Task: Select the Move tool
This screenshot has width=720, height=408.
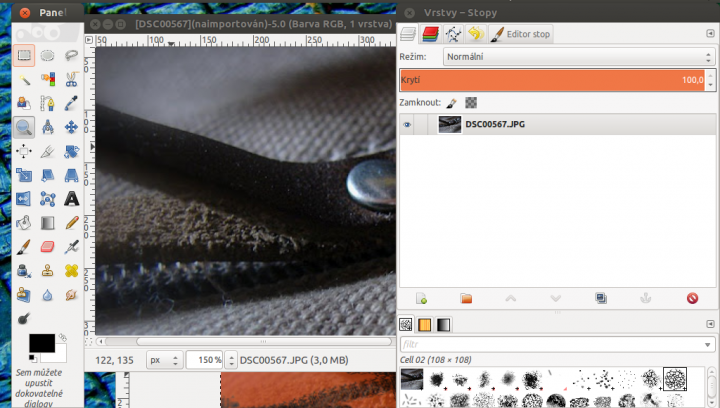Action: (x=71, y=127)
